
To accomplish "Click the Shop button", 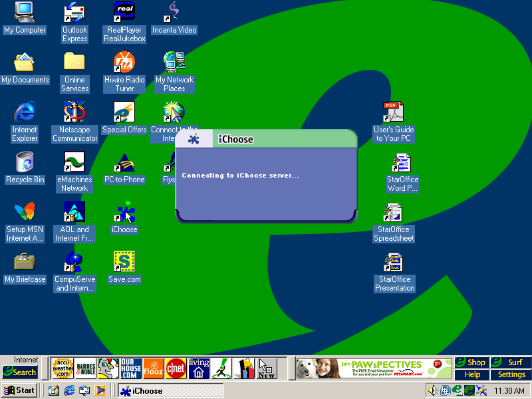I will [x=471, y=363].
